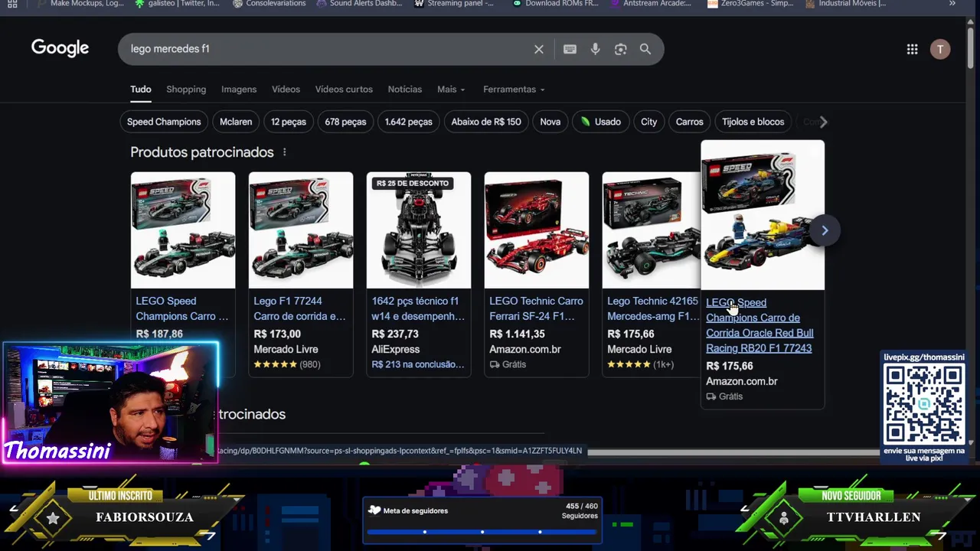Screen dimensions: 980x551
Task: Open the Industrial Móveis bookmark
Action: click(845, 4)
